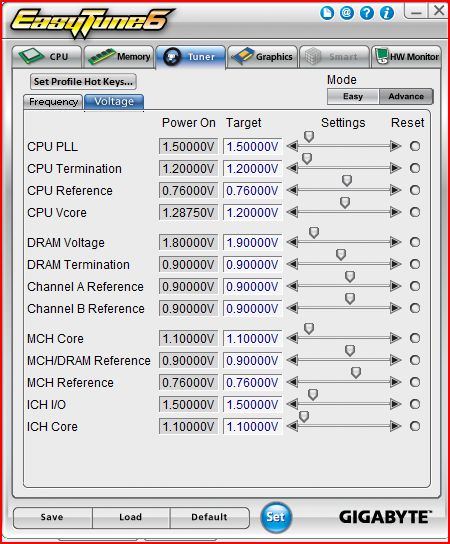Viewport: 450px width, 544px height.
Task: Decrease CPU Reference voltage with left arrow
Action: click(x=292, y=190)
